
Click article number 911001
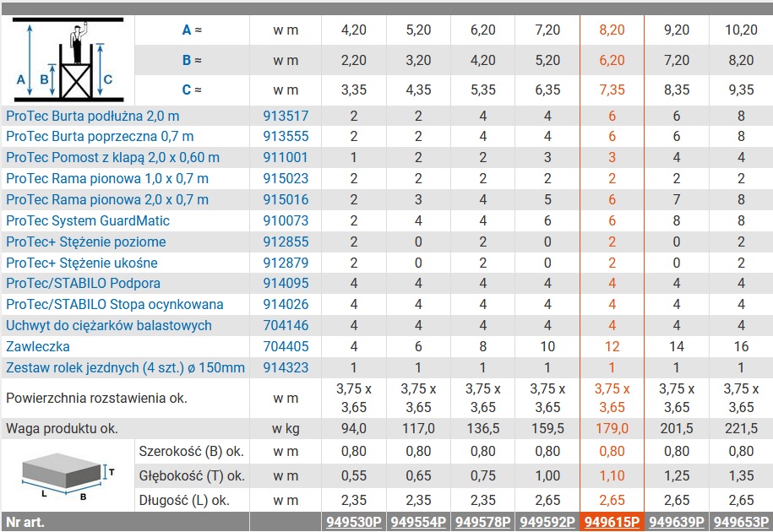286,158
